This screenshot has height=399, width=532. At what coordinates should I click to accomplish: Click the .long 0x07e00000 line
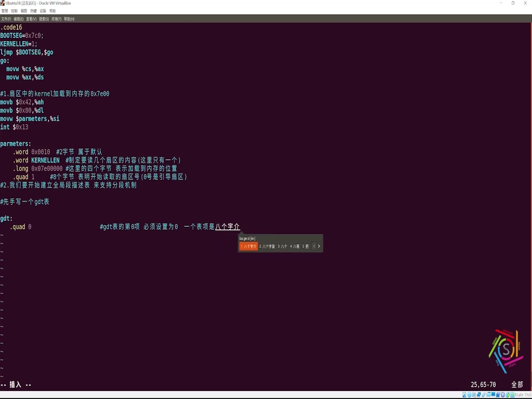(x=95, y=169)
